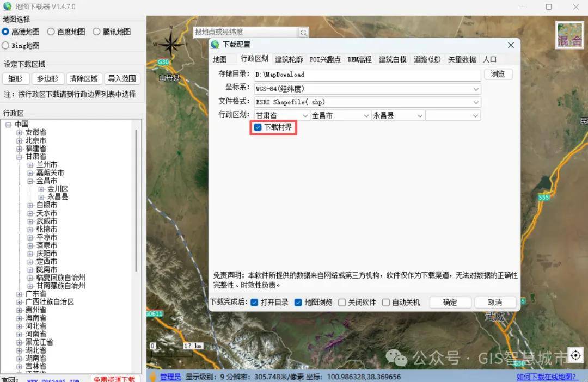The width and height of the screenshot is (588, 382).
Task: Click the search magnifier icon on the map
Action: 303,33
